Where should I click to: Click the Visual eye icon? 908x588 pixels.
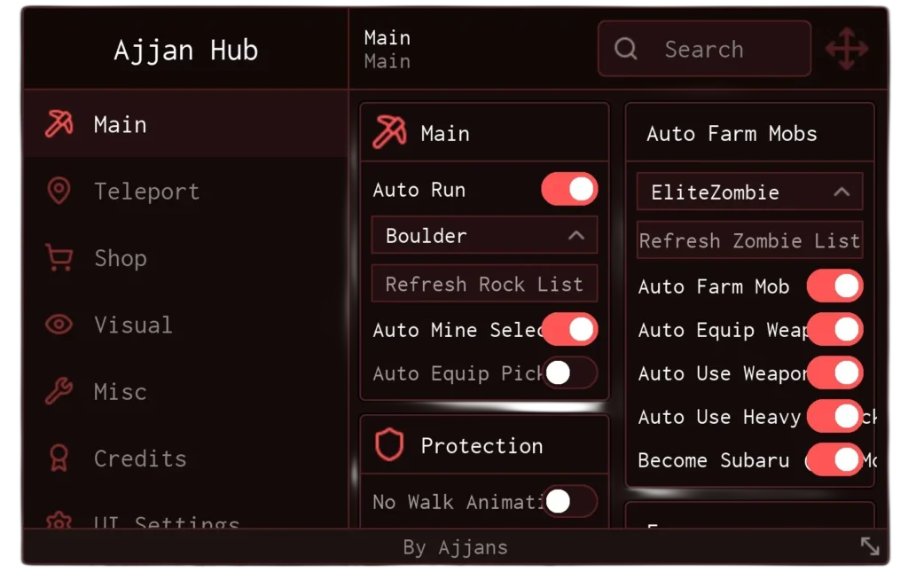[x=59, y=325]
